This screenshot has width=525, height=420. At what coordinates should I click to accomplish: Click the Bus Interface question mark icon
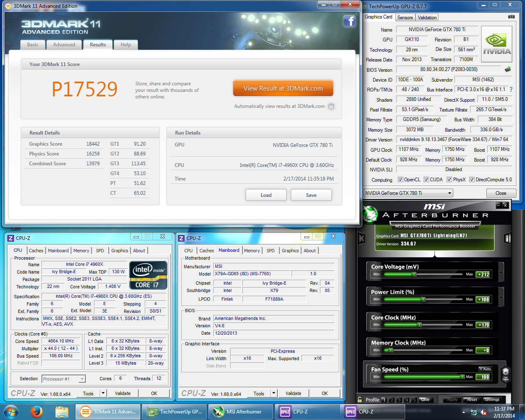pyautogui.click(x=511, y=89)
